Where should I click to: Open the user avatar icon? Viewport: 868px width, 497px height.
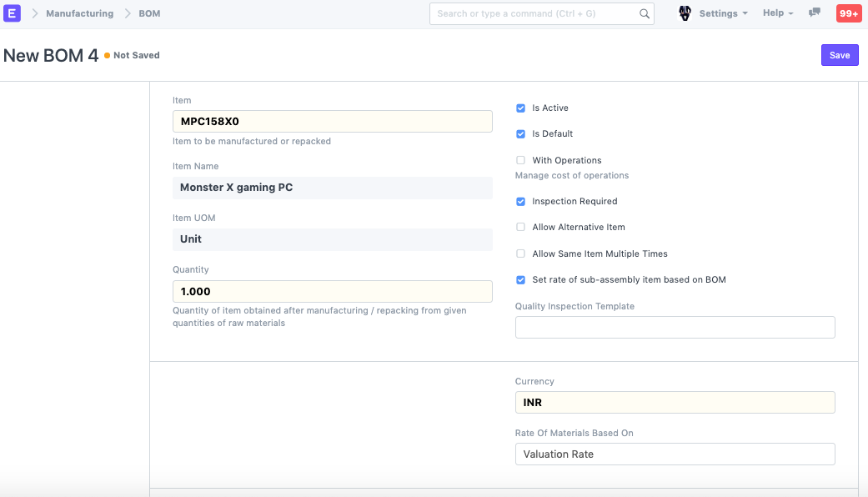[x=685, y=13]
